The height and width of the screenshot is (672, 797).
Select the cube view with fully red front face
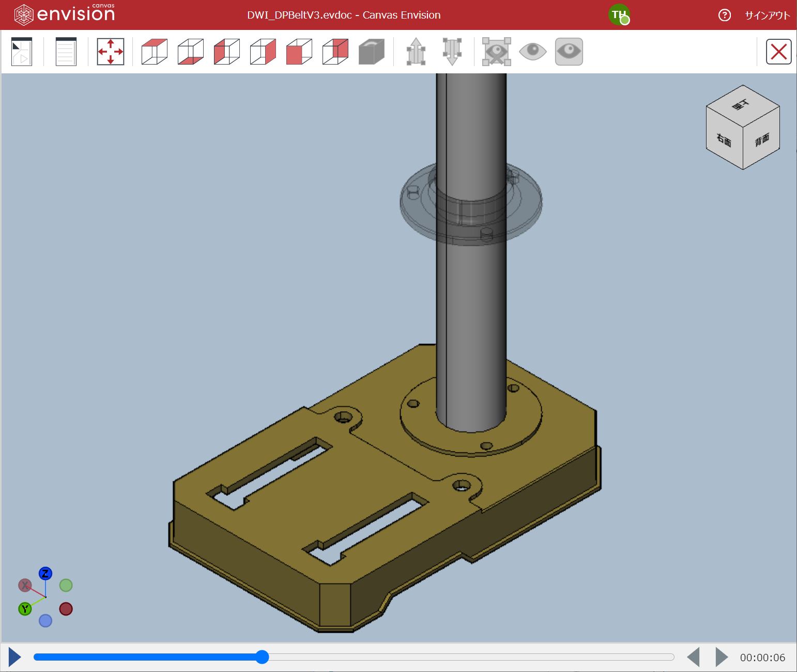click(x=299, y=52)
